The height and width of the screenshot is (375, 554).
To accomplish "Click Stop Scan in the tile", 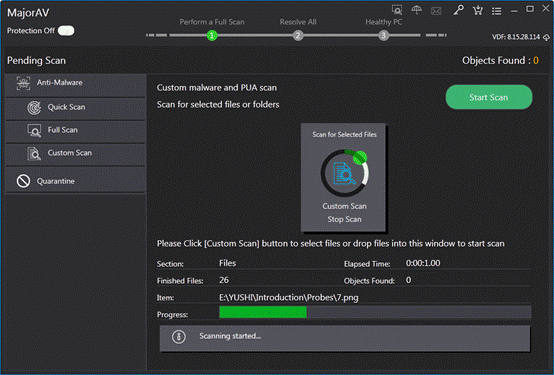I will point(344,219).
